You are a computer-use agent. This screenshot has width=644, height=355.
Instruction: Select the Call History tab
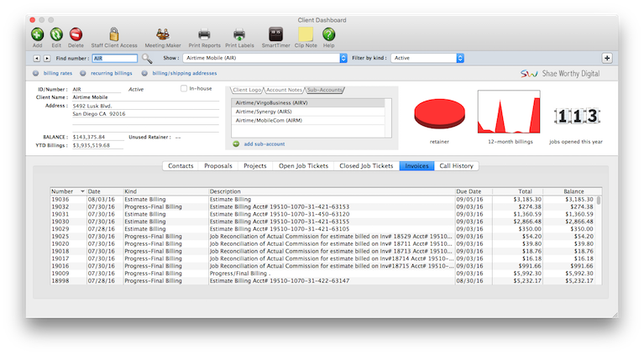(456, 166)
